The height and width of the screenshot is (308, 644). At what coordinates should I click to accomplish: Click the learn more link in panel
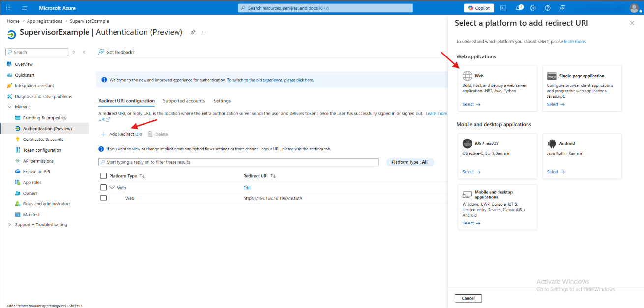pos(575,42)
